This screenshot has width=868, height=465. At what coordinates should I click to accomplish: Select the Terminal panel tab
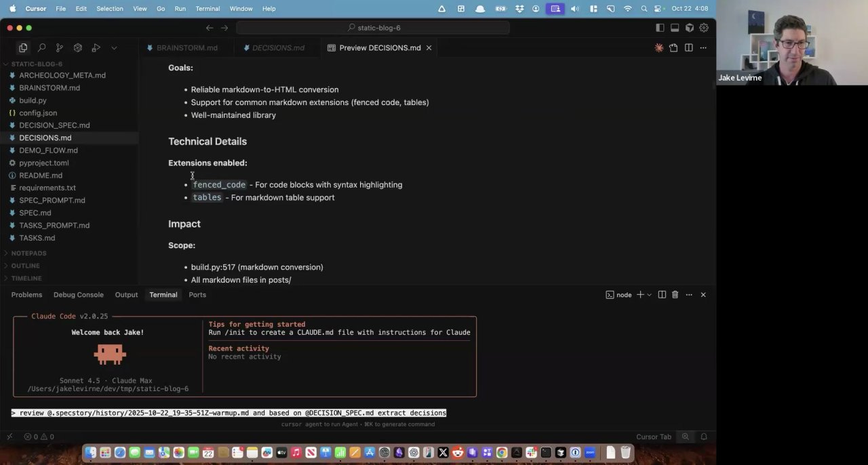(x=163, y=295)
